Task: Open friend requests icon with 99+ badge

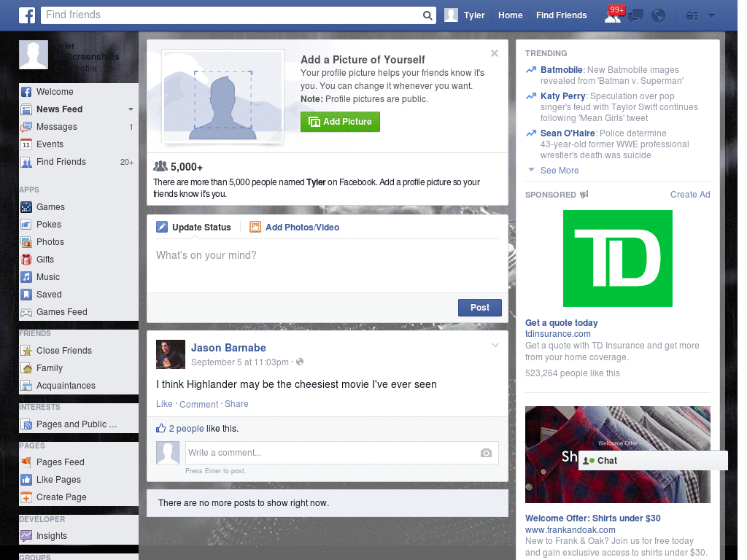Action: pos(614,15)
